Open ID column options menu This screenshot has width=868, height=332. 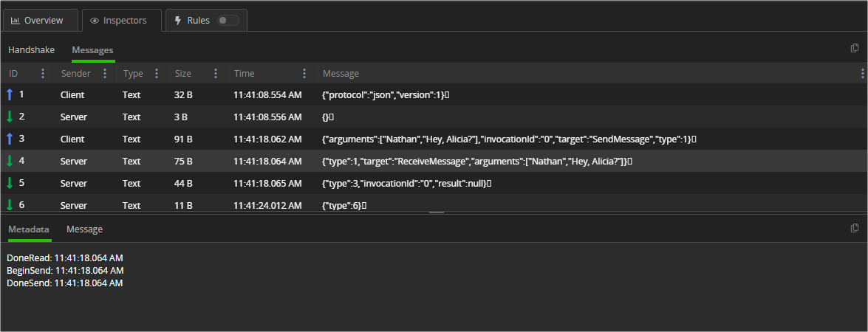click(x=43, y=74)
